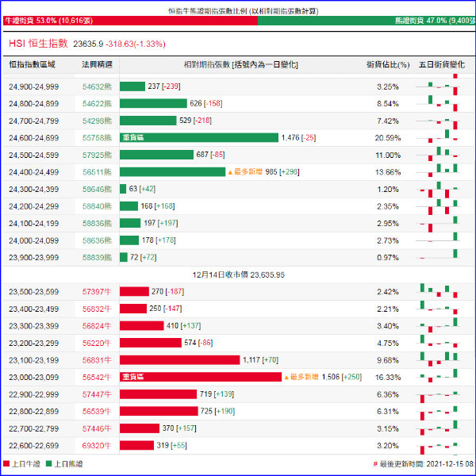Click the 重貨區 label on the red bar
Image resolution: width=476 pixels, height=476 pixels.
[133, 377]
